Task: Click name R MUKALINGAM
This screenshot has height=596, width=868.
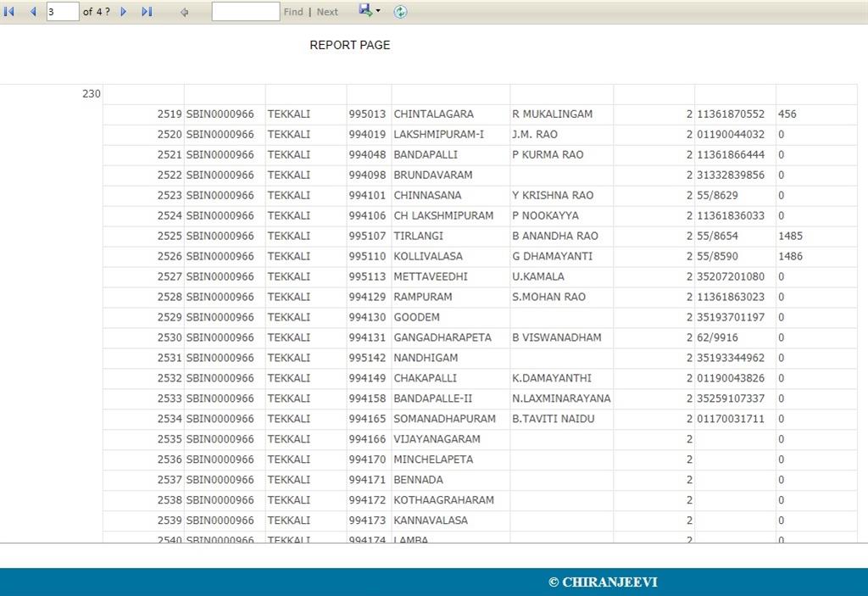Action: pos(552,114)
